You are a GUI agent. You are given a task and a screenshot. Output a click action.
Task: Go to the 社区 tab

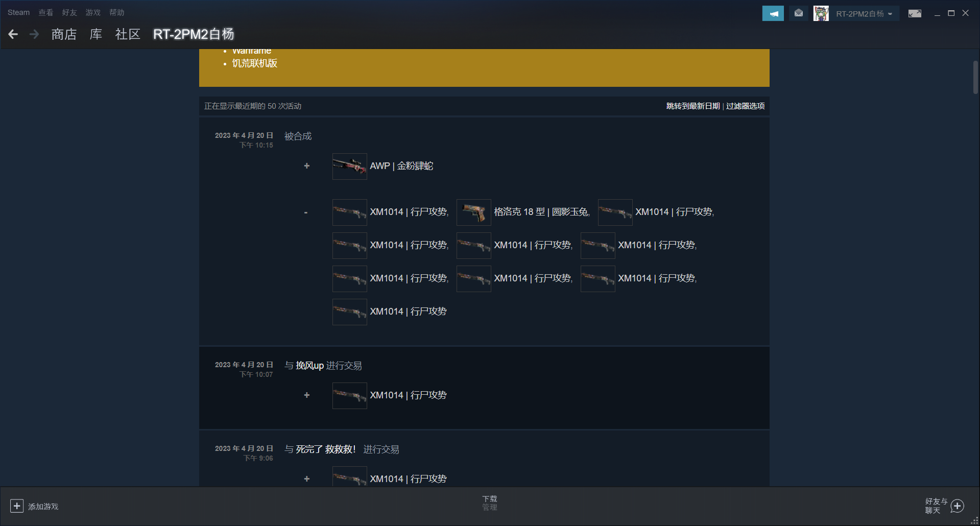[128, 34]
